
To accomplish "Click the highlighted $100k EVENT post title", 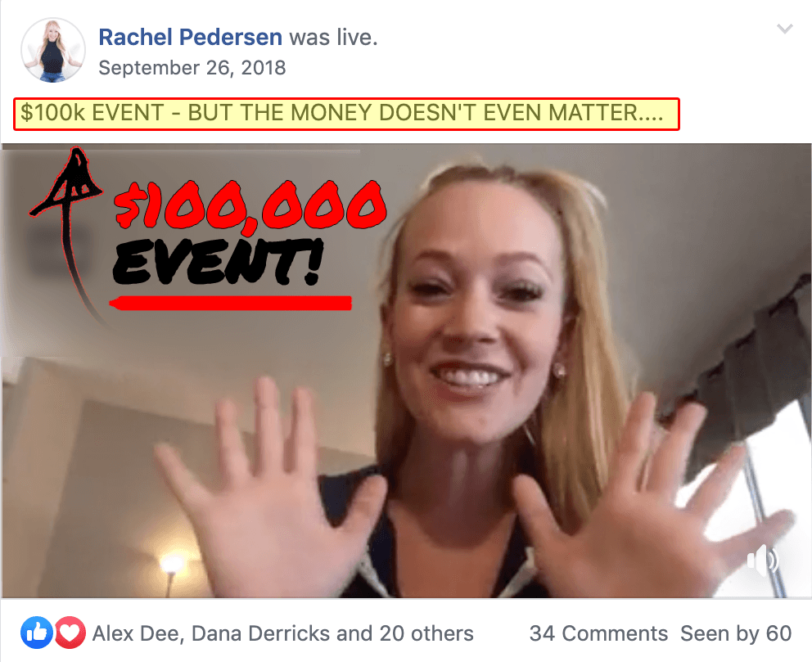I will pyautogui.click(x=346, y=114).
